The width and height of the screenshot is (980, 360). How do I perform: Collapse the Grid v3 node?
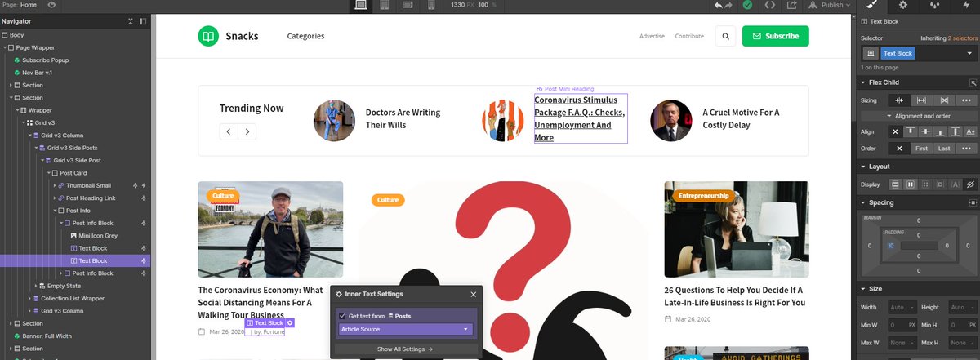(x=24, y=122)
